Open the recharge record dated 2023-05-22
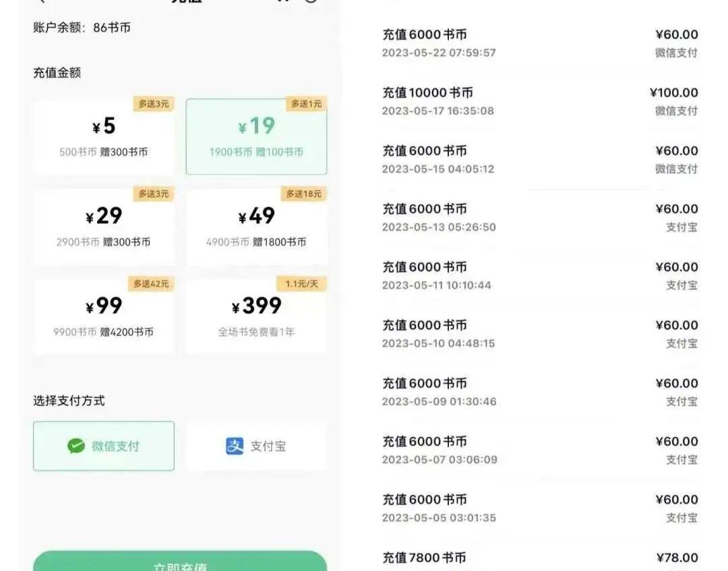The image size is (728, 571). click(539, 42)
